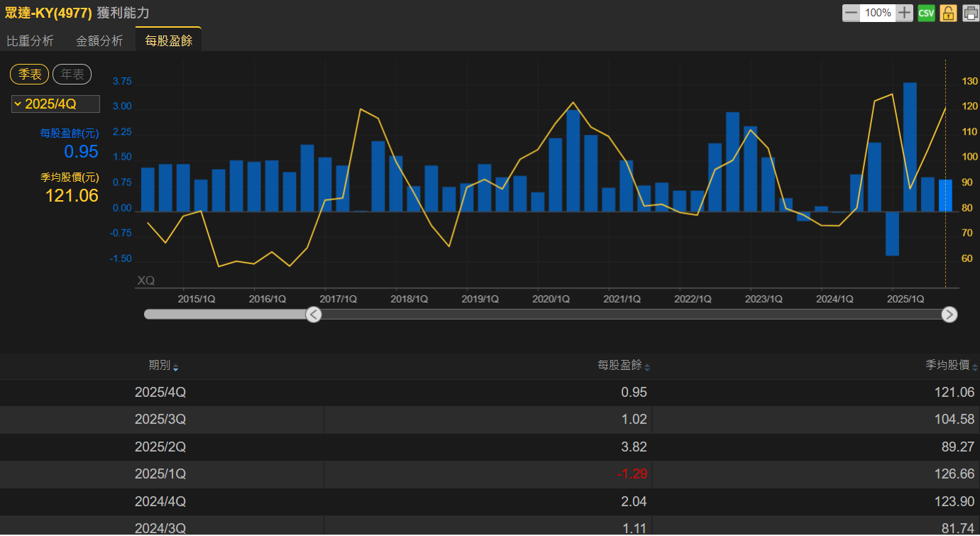The height and width of the screenshot is (536, 980).
Task: Click the 100% zoom level field
Action: (x=878, y=13)
